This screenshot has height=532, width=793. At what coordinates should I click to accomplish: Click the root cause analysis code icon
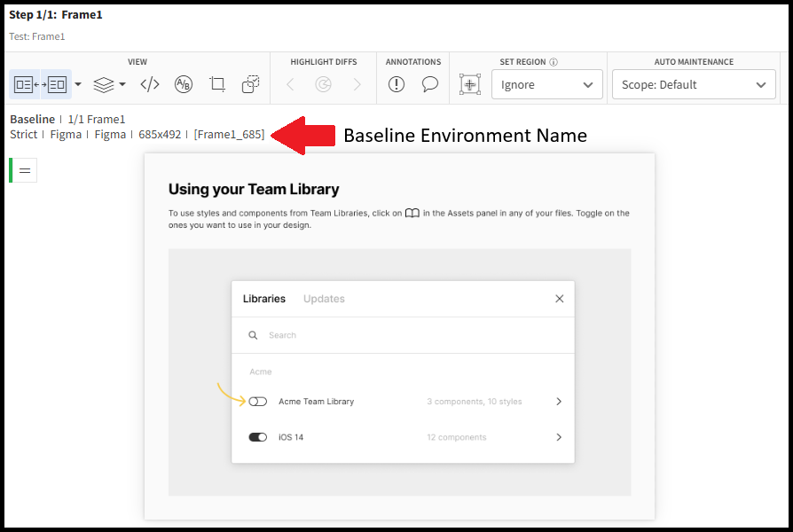pyautogui.click(x=150, y=84)
